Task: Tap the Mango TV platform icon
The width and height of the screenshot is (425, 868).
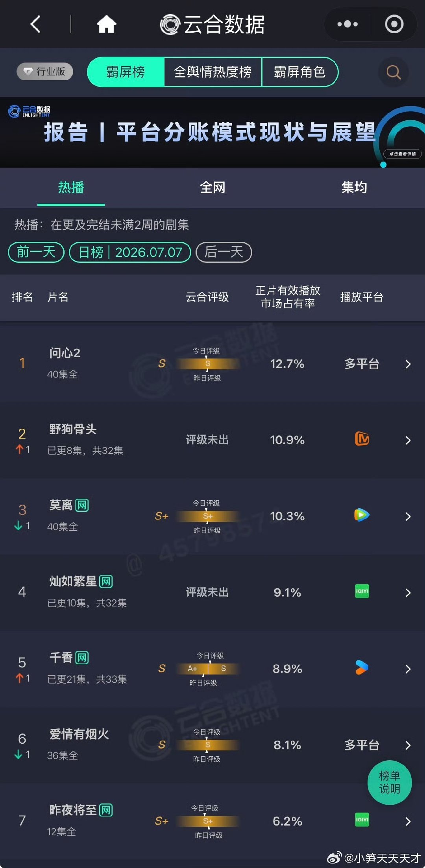Action: click(362, 439)
